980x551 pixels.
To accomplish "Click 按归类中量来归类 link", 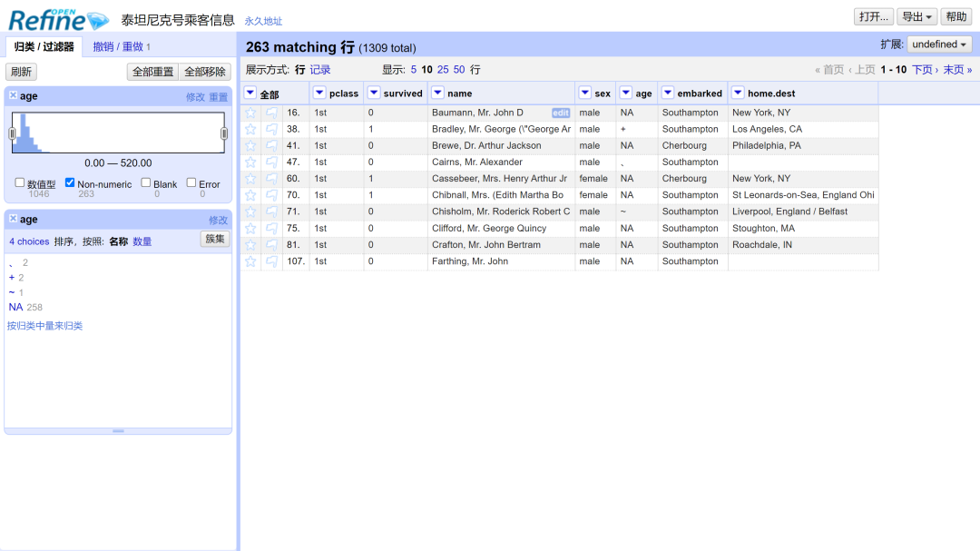I will point(45,326).
